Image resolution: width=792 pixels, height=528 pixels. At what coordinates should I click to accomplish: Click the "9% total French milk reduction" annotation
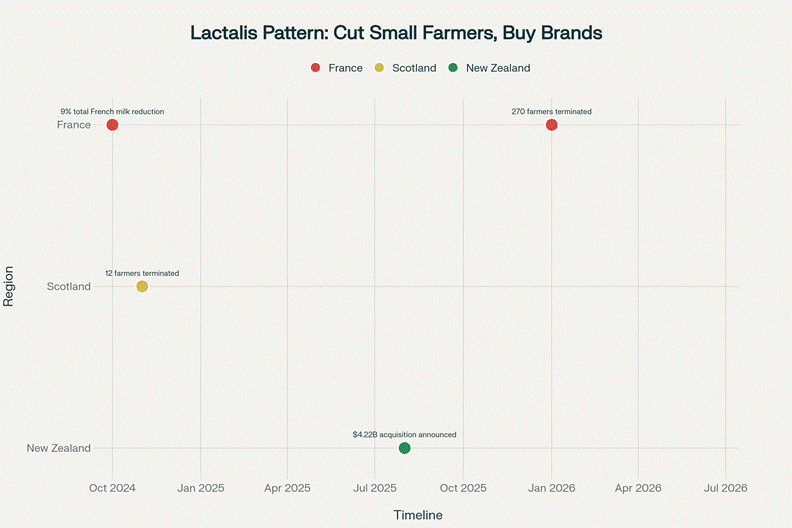click(112, 112)
